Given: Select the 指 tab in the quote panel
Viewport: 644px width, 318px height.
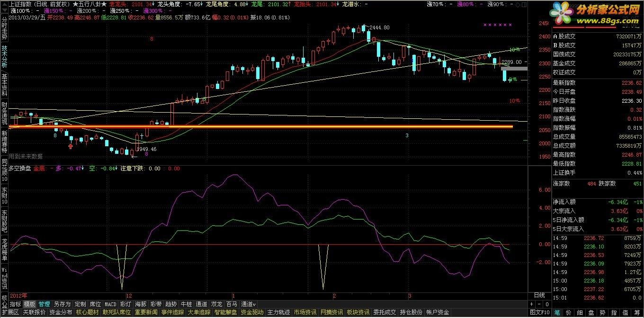Looking at the screenshot, I should (614, 312).
